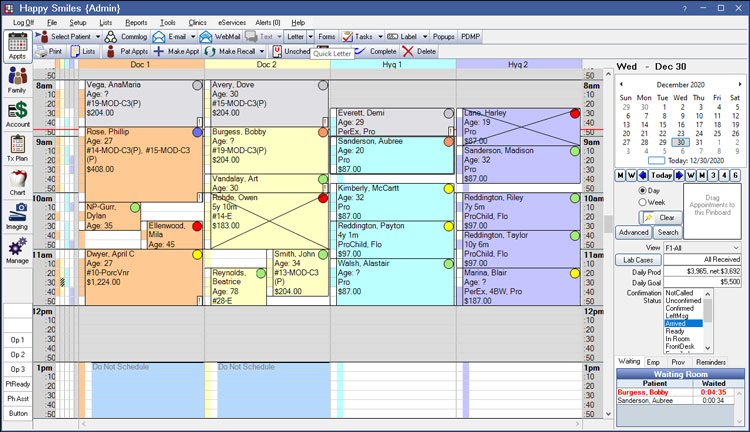Open the Reports menu
Screen dimensions: 750x432
(x=136, y=21)
